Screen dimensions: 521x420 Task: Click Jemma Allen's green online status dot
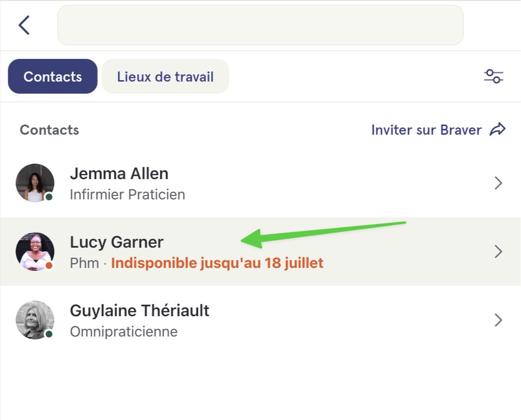pyautogui.click(x=49, y=196)
